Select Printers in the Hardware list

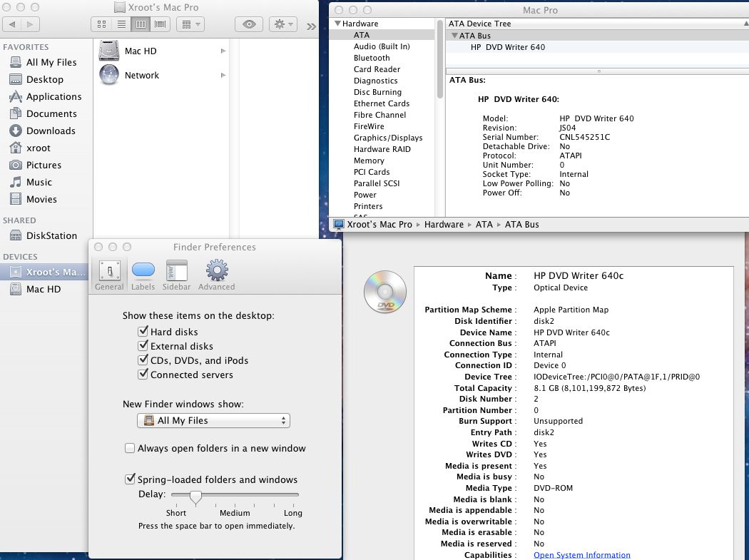pos(368,206)
